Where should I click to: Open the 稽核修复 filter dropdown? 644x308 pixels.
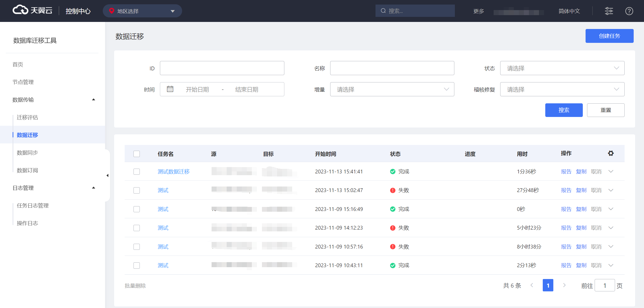coord(562,89)
